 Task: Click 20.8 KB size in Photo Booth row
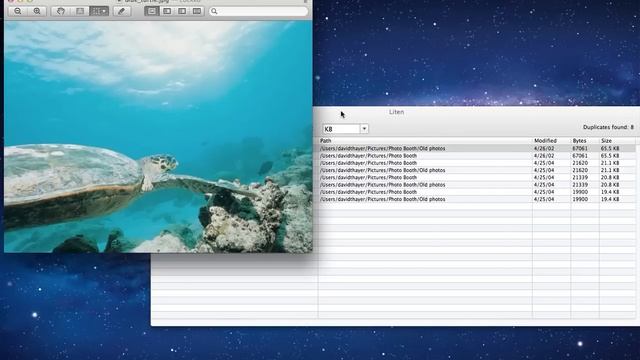610,178
